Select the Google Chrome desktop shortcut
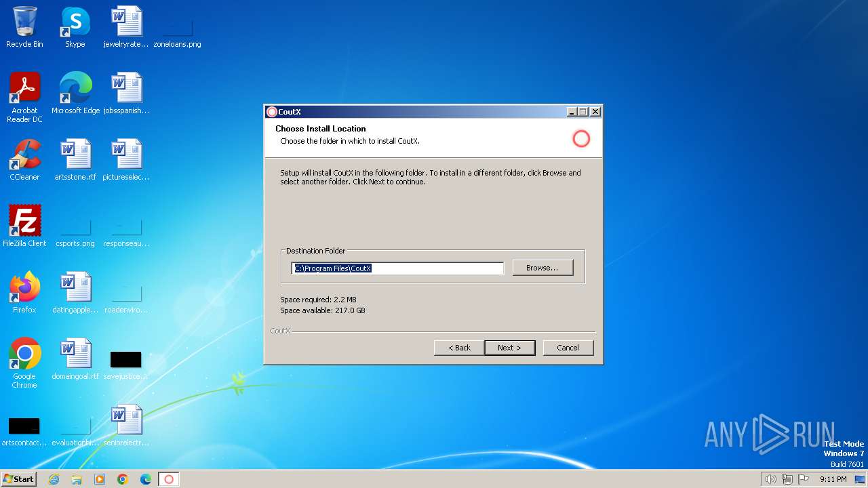The height and width of the screenshot is (488, 868). pos(24,363)
